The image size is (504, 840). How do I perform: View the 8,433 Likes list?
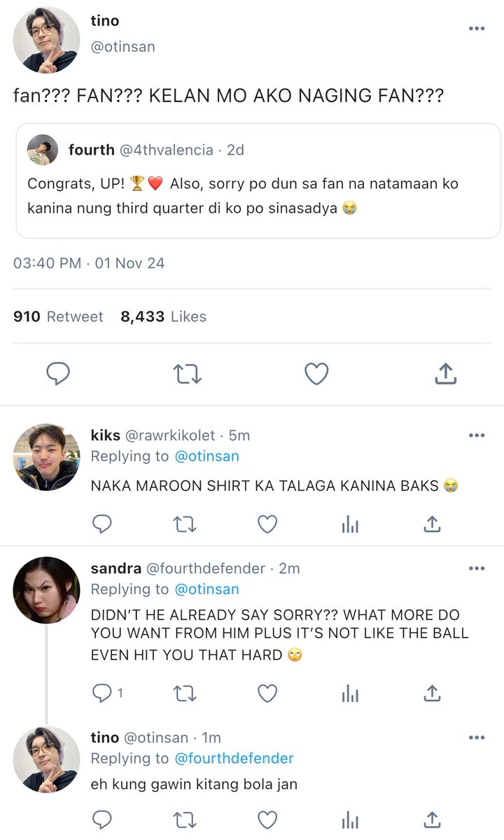[164, 316]
